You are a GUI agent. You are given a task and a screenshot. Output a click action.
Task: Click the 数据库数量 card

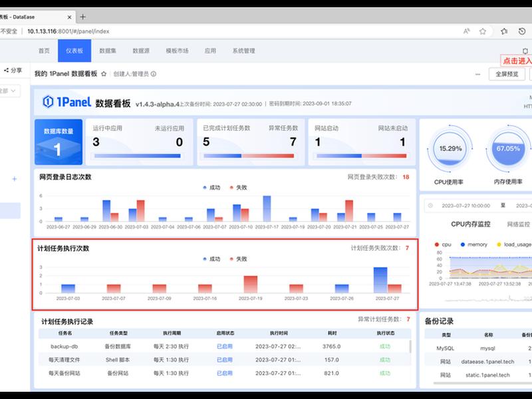[59, 142]
